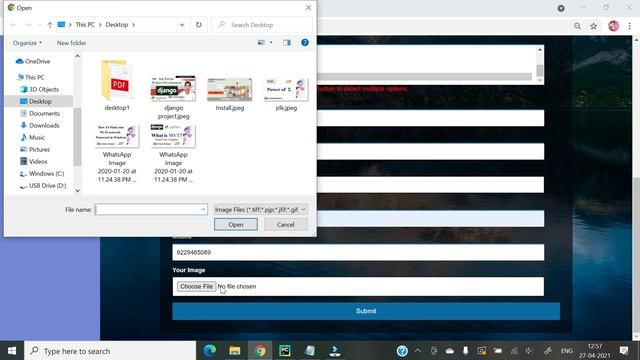The height and width of the screenshot is (360, 640).
Task: Switch to Chrome on the taskbar
Action: pyautogui.click(x=260, y=351)
